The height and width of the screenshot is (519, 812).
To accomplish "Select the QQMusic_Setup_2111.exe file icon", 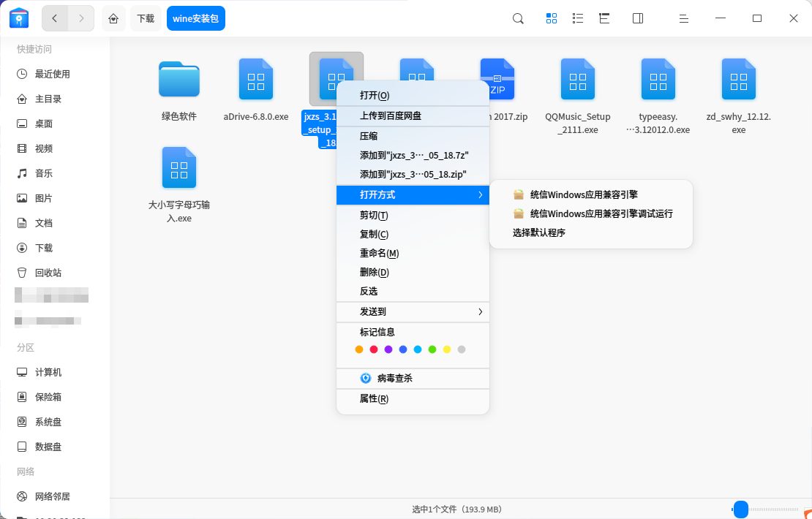I will [578, 79].
